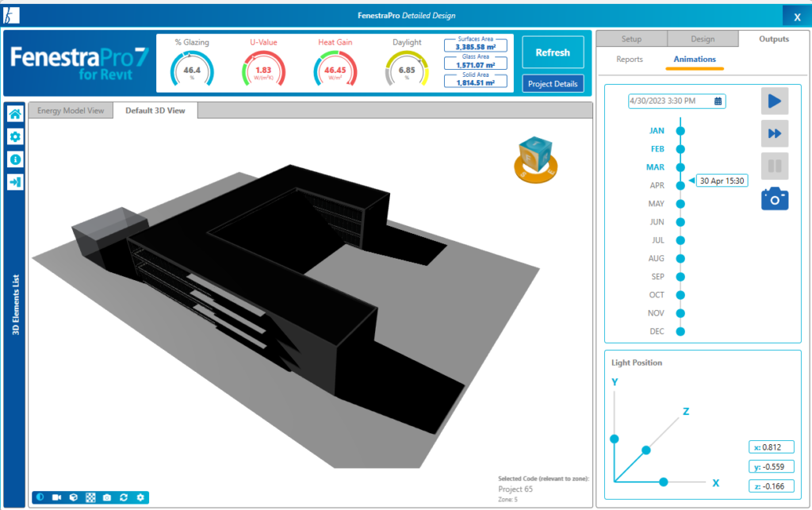Click the % Glazing gauge
The image size is (812, 510).
[x=192, y=69]
